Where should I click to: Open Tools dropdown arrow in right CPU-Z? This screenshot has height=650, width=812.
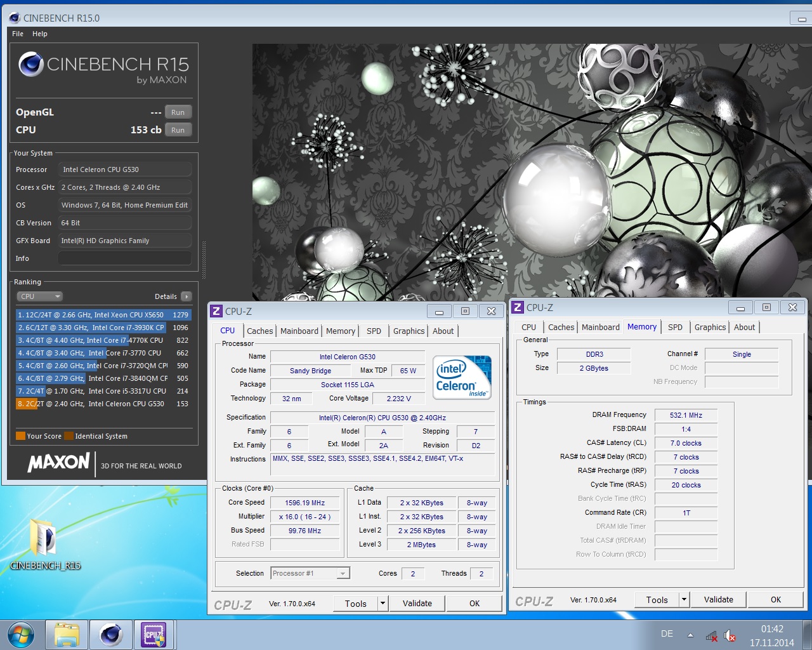click(x=684, y=599)
